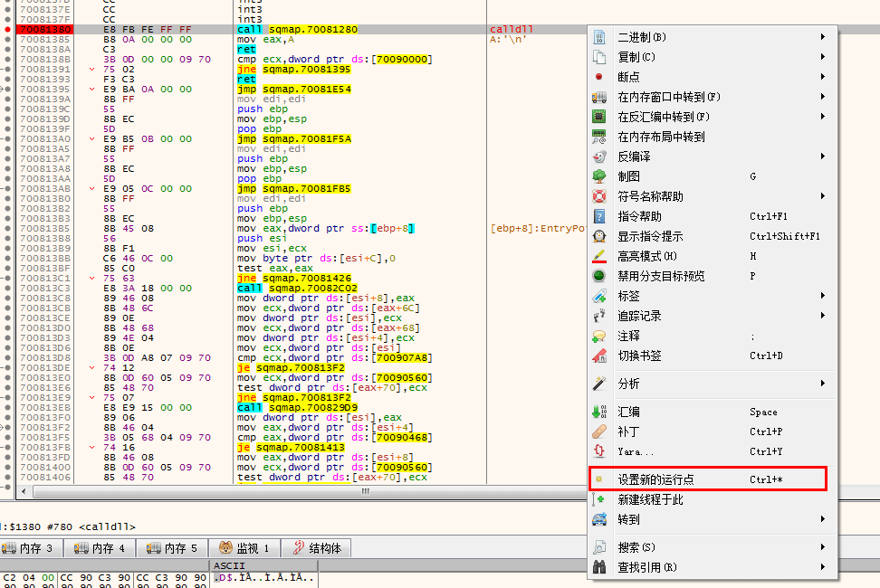This screenshot has height=588, width=880.
Task: Click the binoculars icon for 查找引用
Action: click(598, 567)
